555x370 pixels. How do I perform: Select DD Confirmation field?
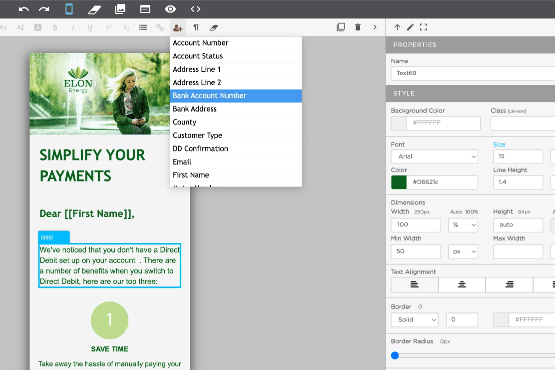[x=236, y=149]
